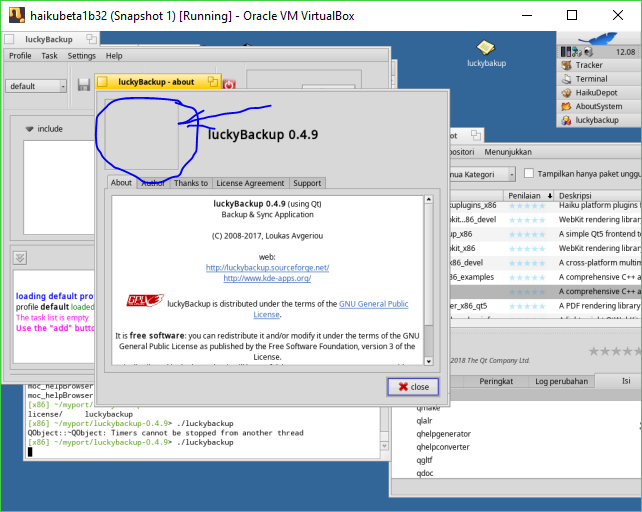Click about text scrollbar up arrow
642x512 pixels.
[428, 199]
